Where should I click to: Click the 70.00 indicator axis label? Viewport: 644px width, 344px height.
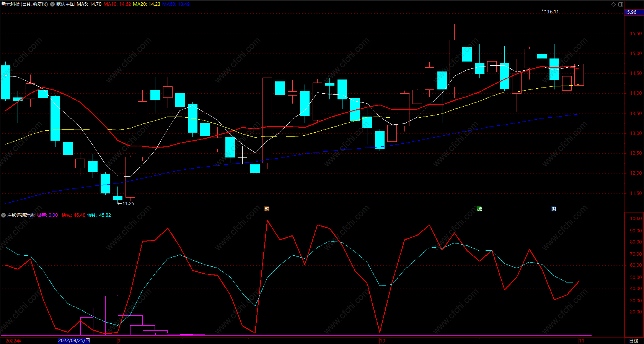tap(636, 254)
